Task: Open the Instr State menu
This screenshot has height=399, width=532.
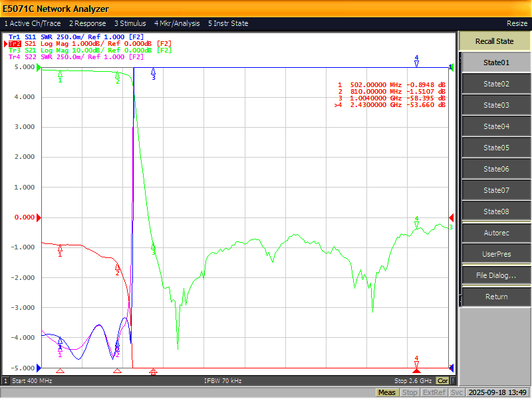Action: point(228,23)
